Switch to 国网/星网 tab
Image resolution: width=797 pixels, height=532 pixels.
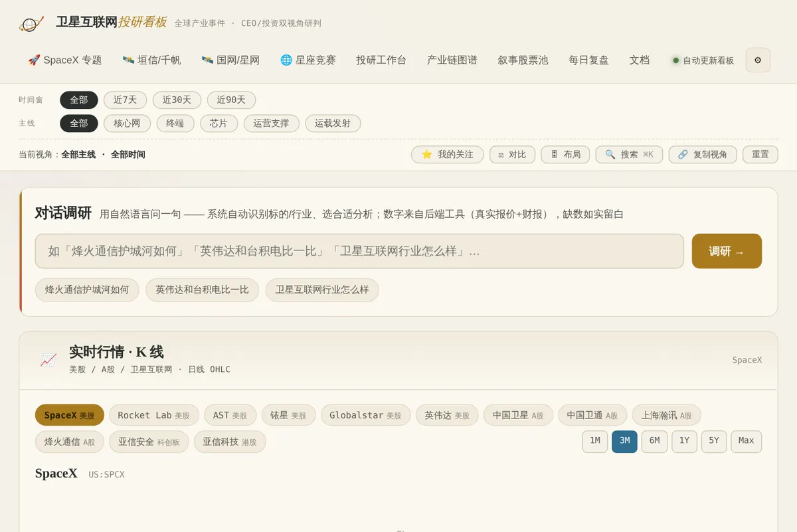(x=230, y=60)
